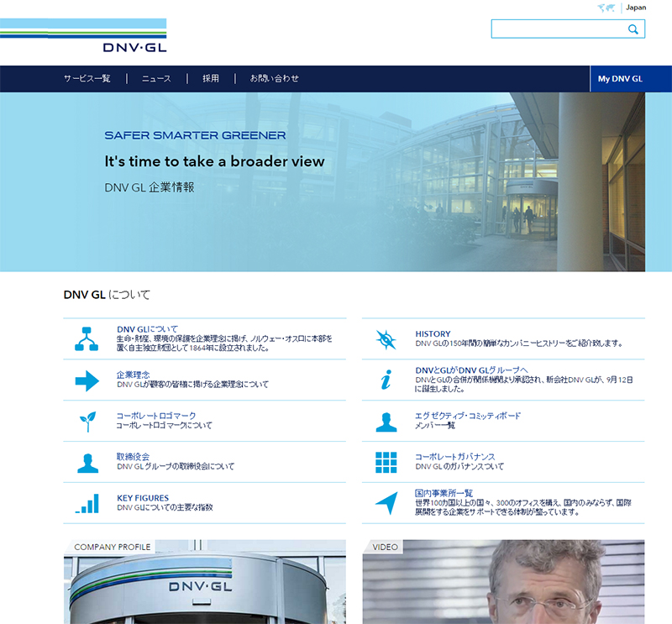This screenshot has height=624, width=672.
Task: Click the bar chart icon for KEY FIGURES
Action: tap(87, 504)
